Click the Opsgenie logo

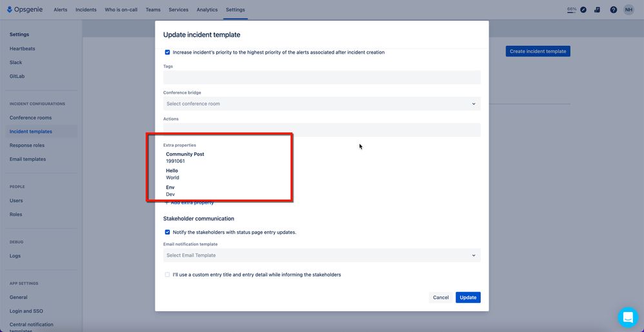pos(25,10)
